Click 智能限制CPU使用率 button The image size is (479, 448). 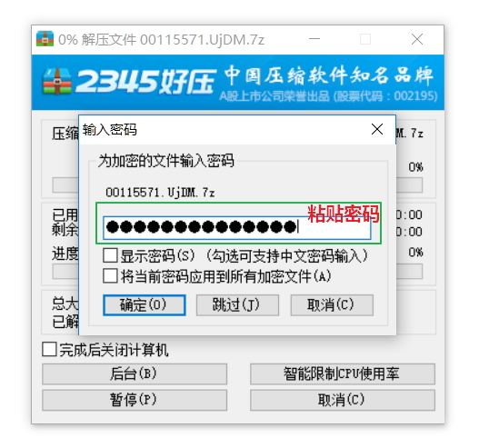343,373
